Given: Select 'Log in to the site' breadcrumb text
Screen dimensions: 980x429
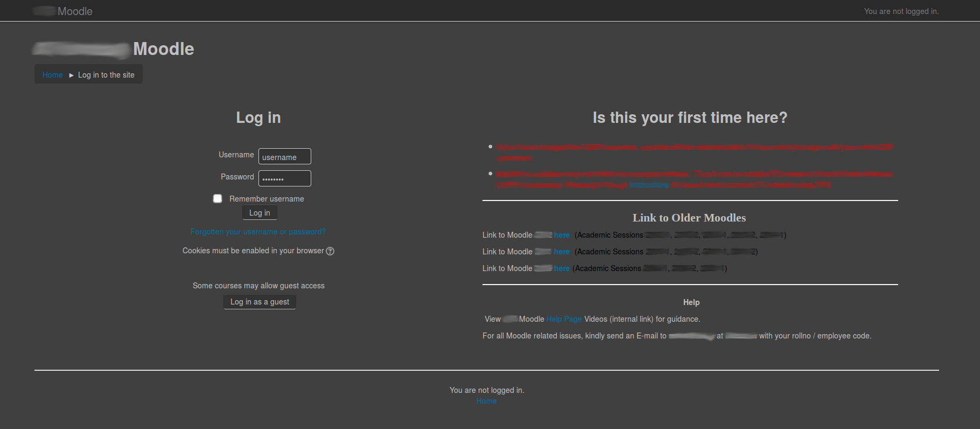Looking at the screenshot, I should coord(106,75).
